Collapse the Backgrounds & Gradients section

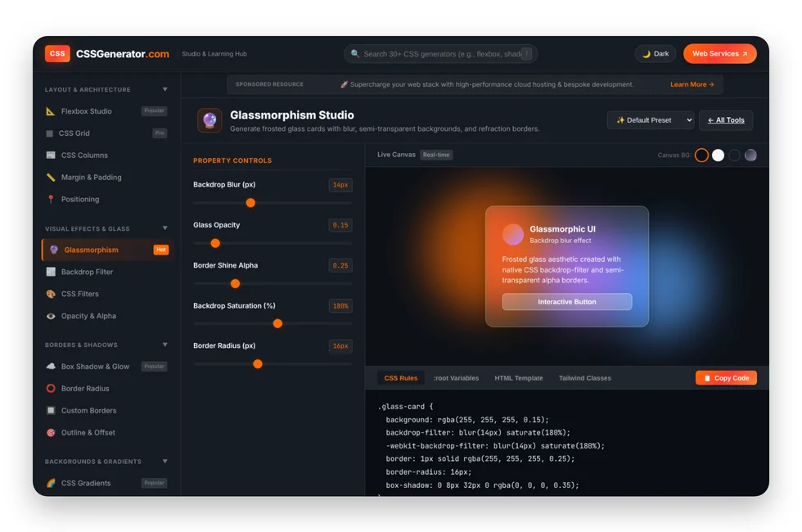coord(164,461)
